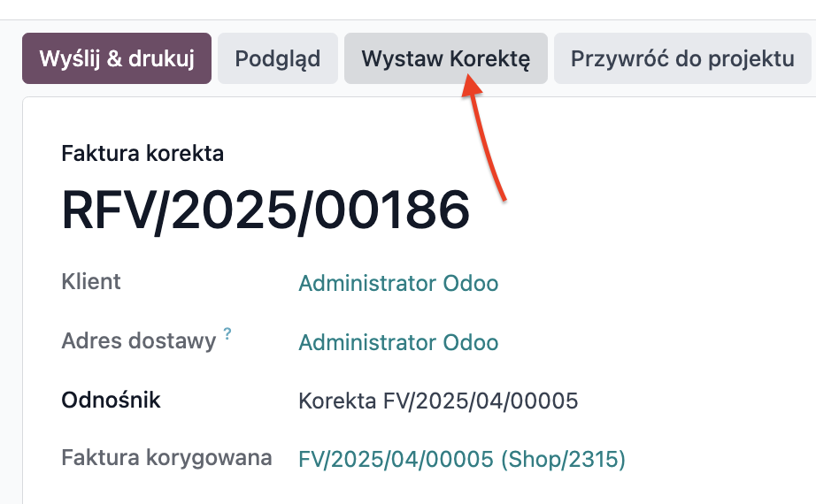Select Przywróć do projektu
Image resolution: width=816 pixels, height=504 pixels.
click(x=682, y=58)
